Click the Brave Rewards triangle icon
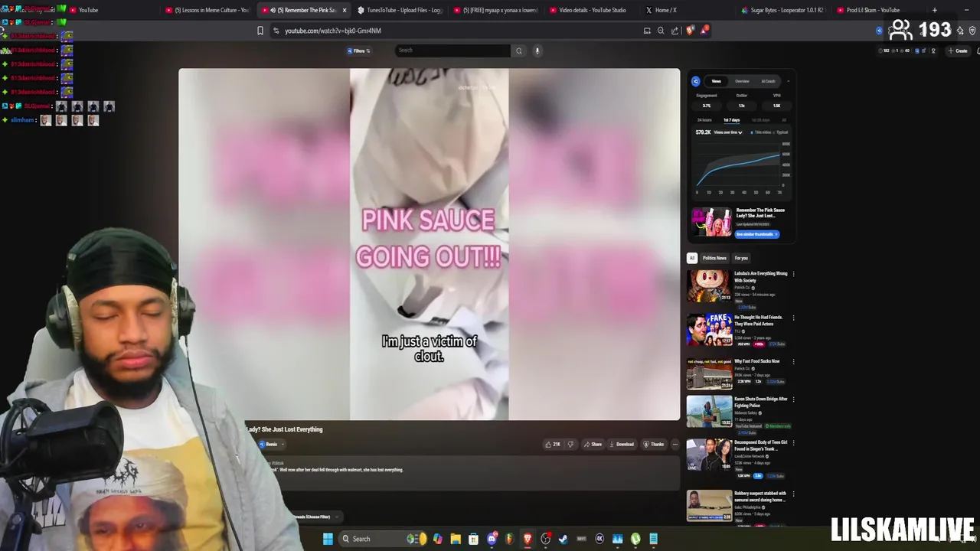Screen dimensions: 980x551 click(x=704, y=31)
